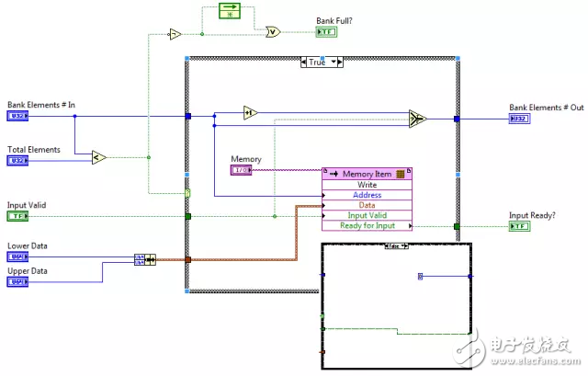
Task: Click the Select function node near output
Action: pyautogui.click(x=418, y=118)
